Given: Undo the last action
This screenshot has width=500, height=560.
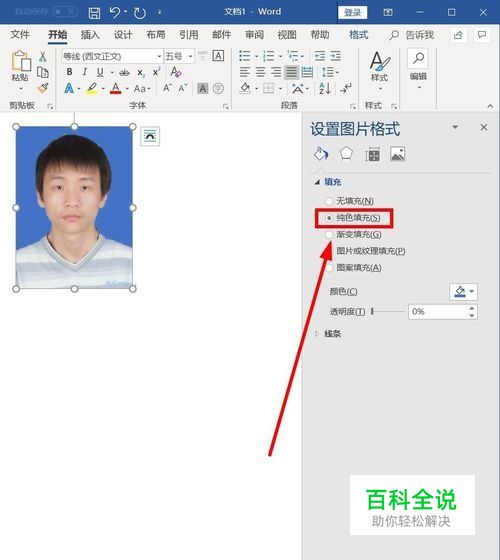Looking at the screenshot, I should (x=115, y=13).
